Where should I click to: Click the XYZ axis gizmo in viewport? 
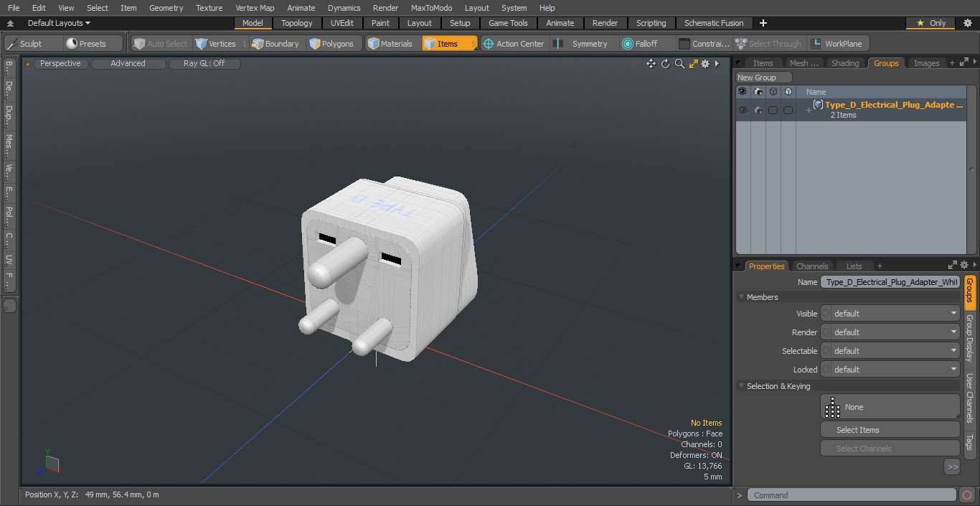(50, 462)
